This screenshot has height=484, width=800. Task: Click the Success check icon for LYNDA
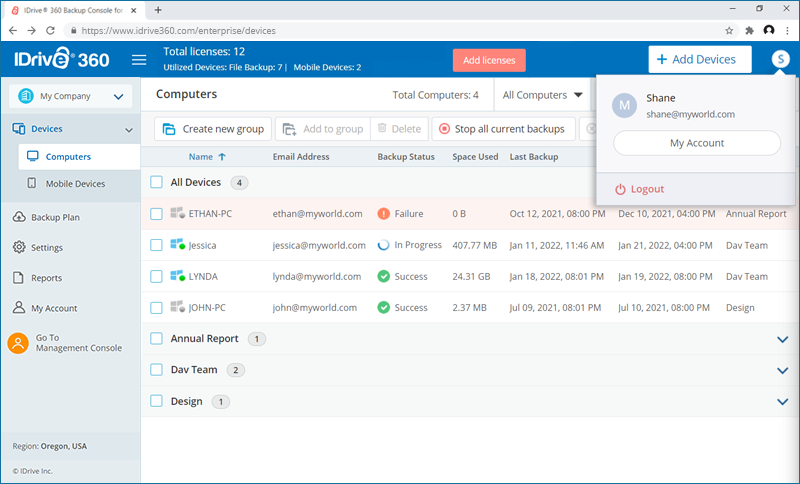[x=384, y=276]
